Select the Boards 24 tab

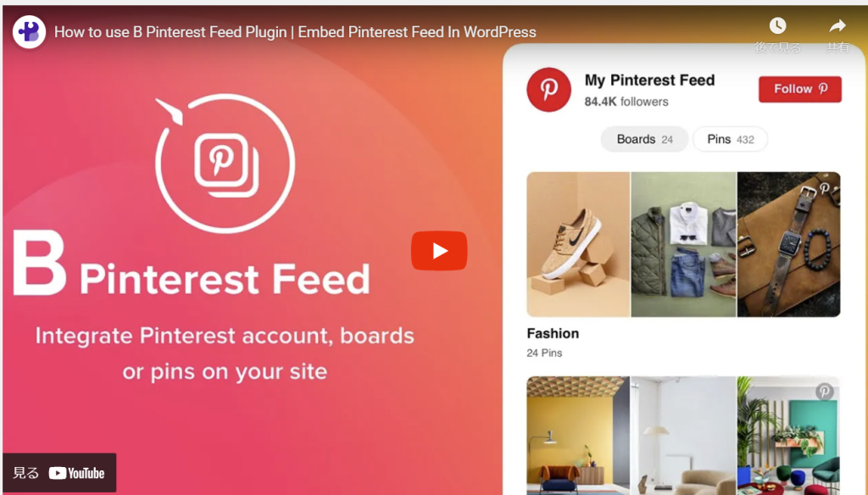pyautogui.click(x=644, y=139)
